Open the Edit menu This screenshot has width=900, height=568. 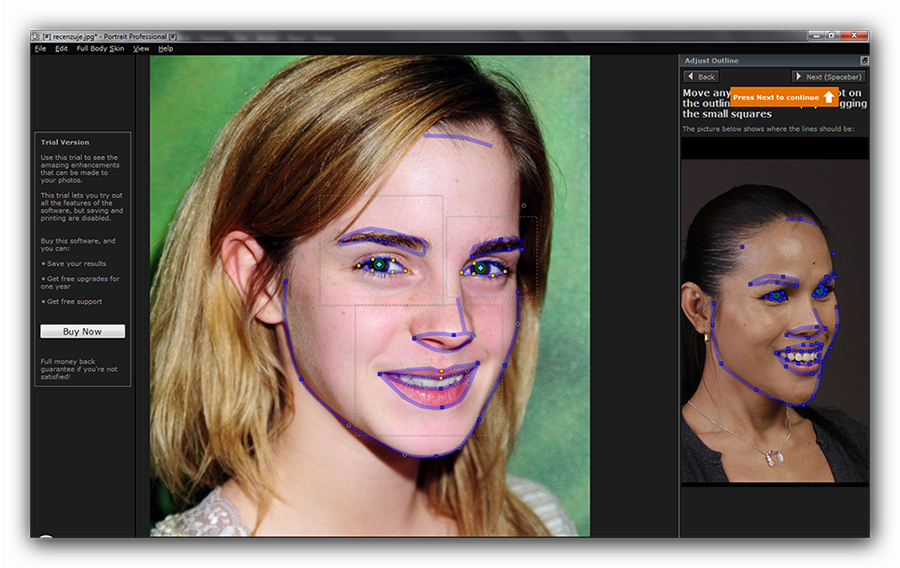pos(61,49)
